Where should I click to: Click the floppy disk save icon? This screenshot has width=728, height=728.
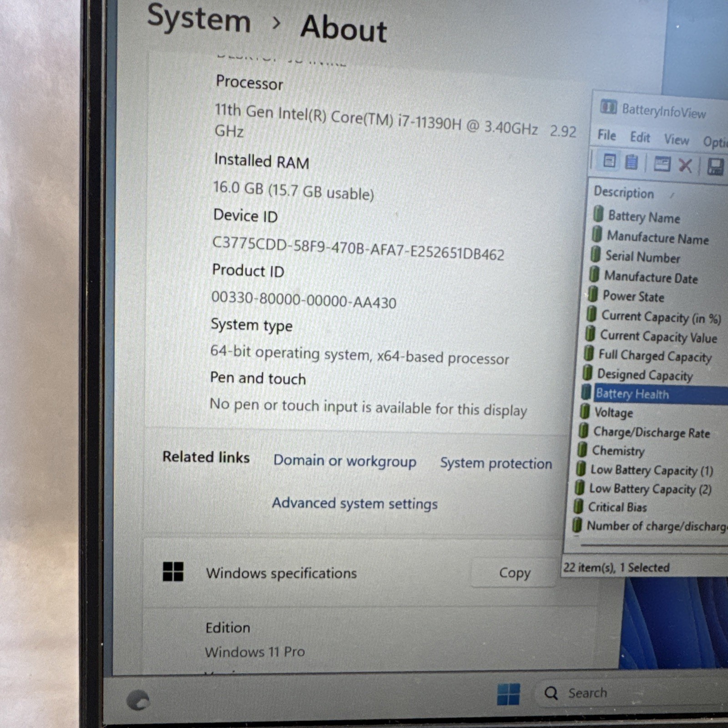(715, 167)
